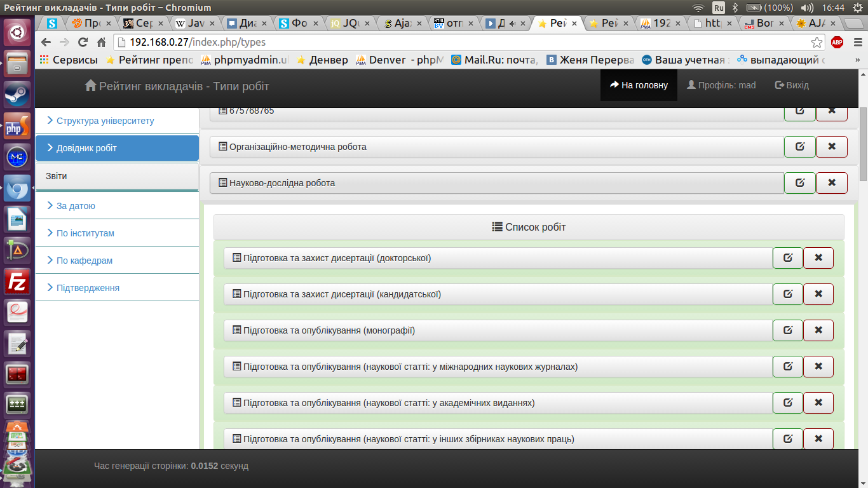Delete the 'у інших збірниках наукових праць' row

[x=818, y=439]
